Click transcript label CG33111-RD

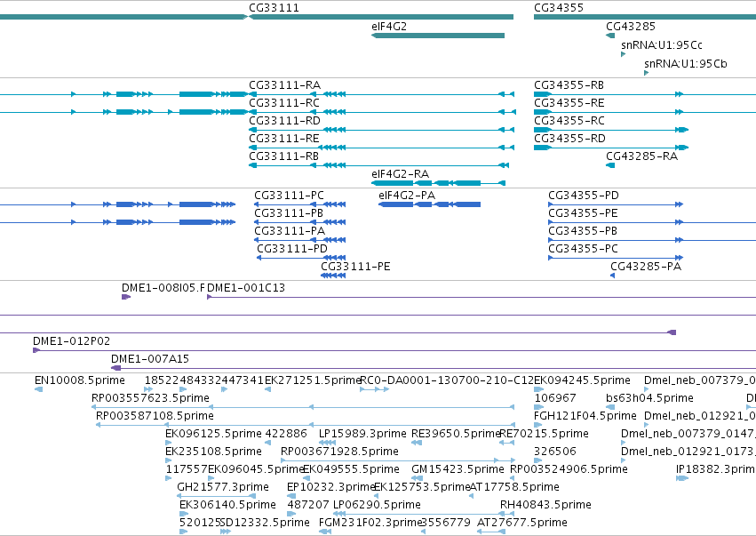pos(284,121)
